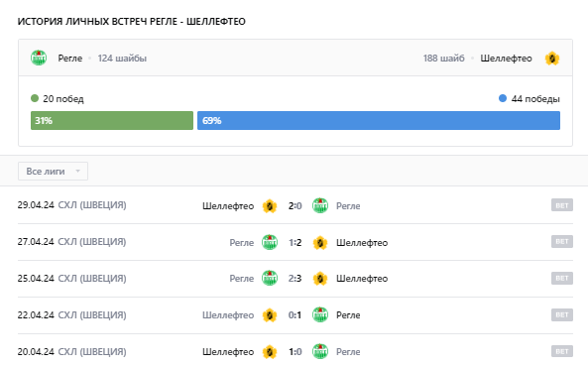Open the Все лиги league filter dropdown
Screen dimensions: 588x367
(x=53, y=172)
